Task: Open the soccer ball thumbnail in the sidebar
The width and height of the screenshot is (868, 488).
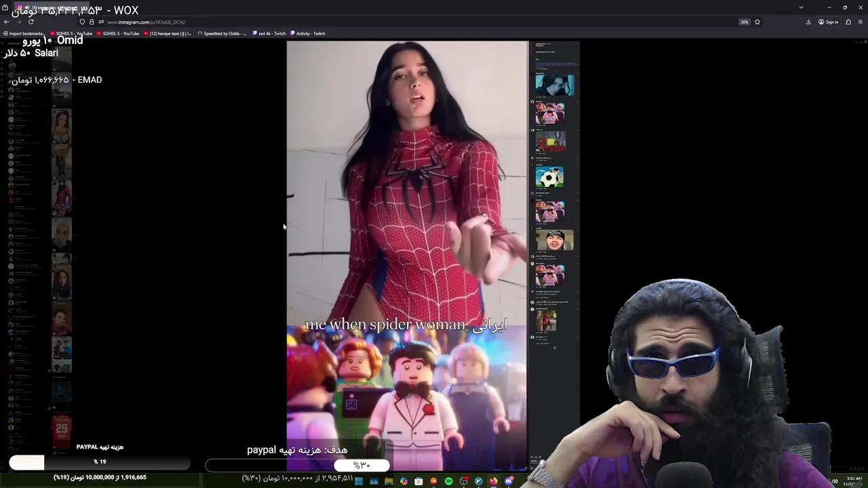Action: (549, 178)
